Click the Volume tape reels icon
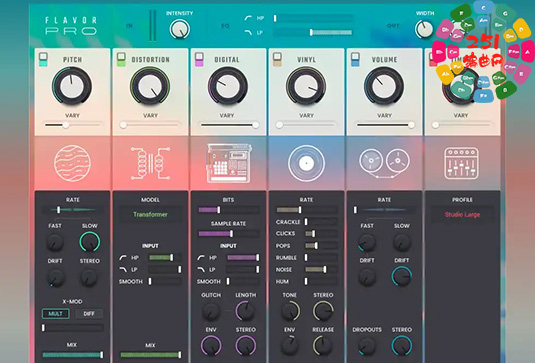The width and height of the screenshot is (535, 363). (384, 163)
